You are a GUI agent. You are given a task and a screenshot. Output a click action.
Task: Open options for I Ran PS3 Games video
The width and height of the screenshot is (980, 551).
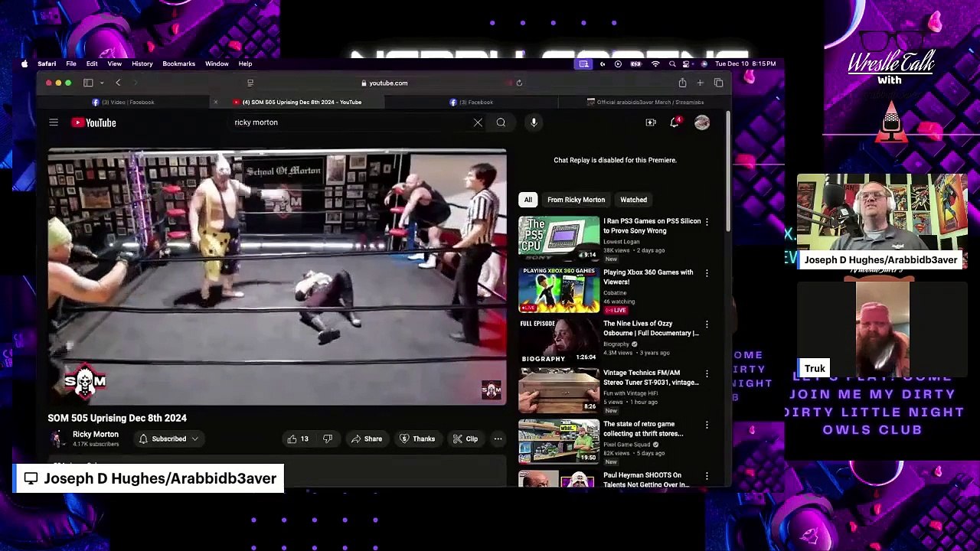tap(707, 222)
